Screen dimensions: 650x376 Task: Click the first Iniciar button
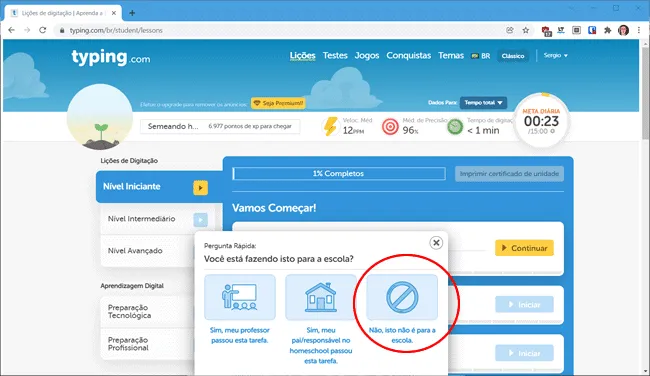[524, 305]
